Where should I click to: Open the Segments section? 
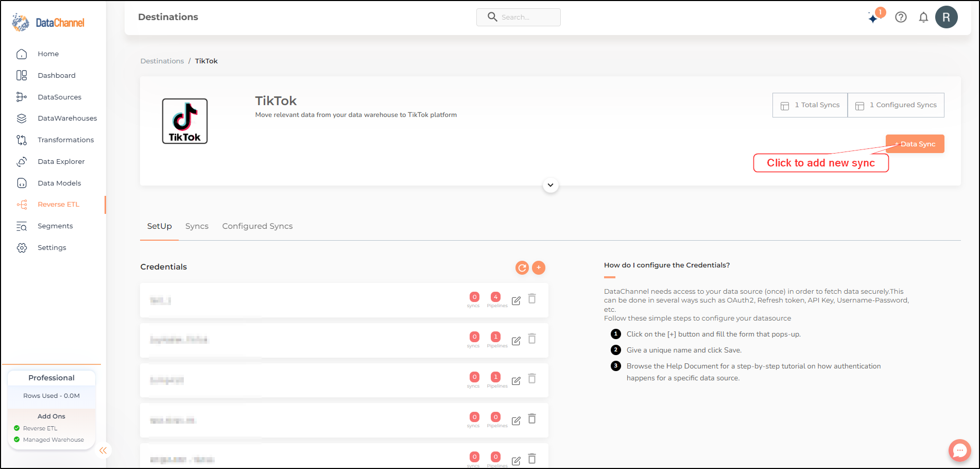(55, 226)
